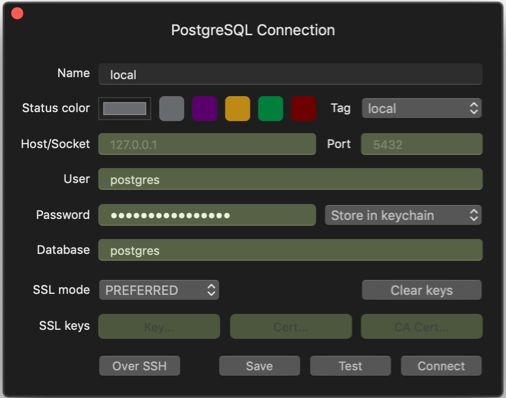Click the Port field showing 5432
This screenshot has height=398, width=506.
coord(422,144)
